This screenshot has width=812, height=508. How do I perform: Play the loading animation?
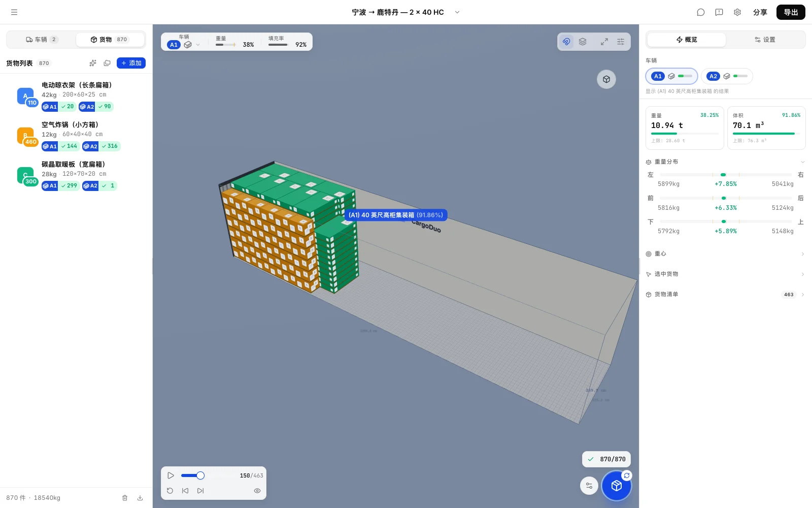pyautogui.click(x=171, y=475)
